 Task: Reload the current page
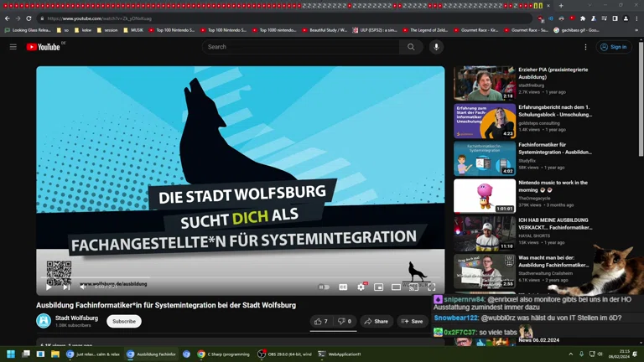(x=29, y=18)
